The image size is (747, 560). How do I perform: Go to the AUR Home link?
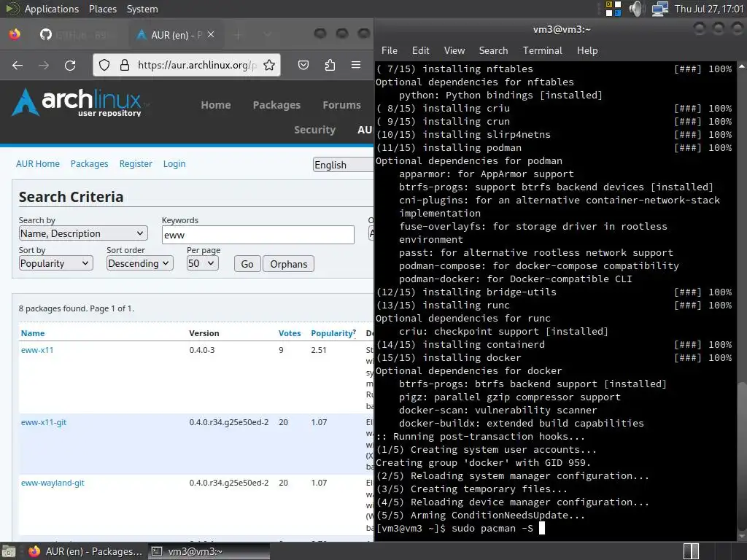(x=38, y=164)
